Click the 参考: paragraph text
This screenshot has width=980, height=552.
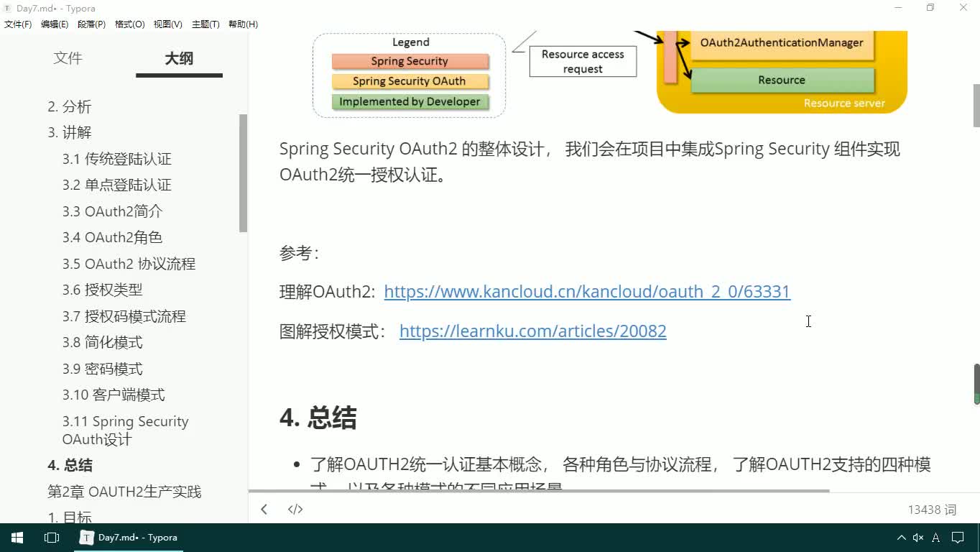(299, 253)
